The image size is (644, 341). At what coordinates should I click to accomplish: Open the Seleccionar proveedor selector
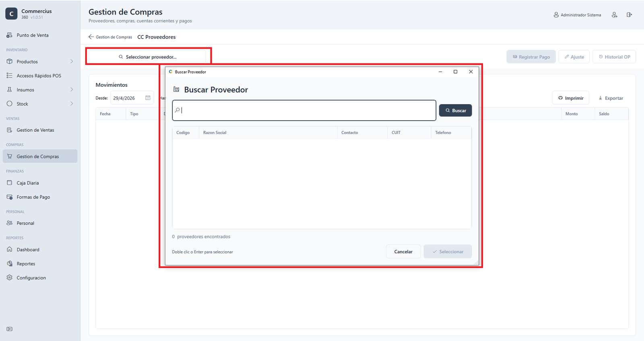(x=148, y=57)
